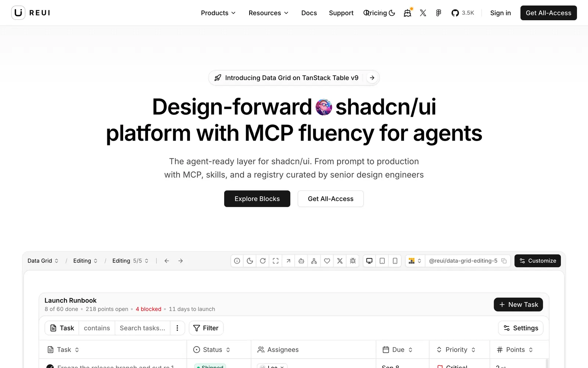The image size is (588, 368).
Task: Sort by the Points column header
Action: pyautogui.click(x=515, y=350)
